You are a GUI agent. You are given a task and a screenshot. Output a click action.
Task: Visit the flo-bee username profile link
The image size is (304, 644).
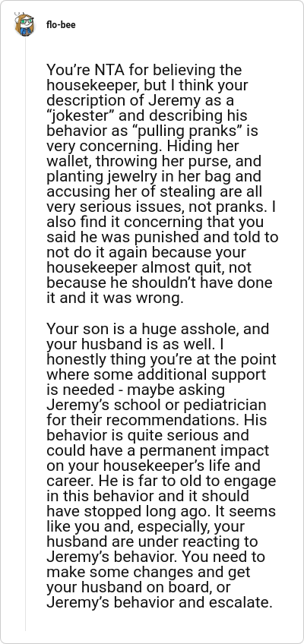pos(61,24)
